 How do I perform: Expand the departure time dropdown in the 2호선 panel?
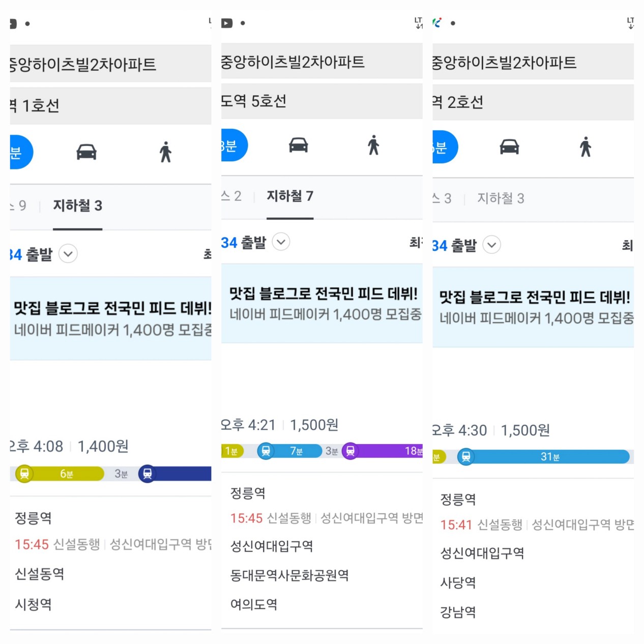click(x=491, y=245)
